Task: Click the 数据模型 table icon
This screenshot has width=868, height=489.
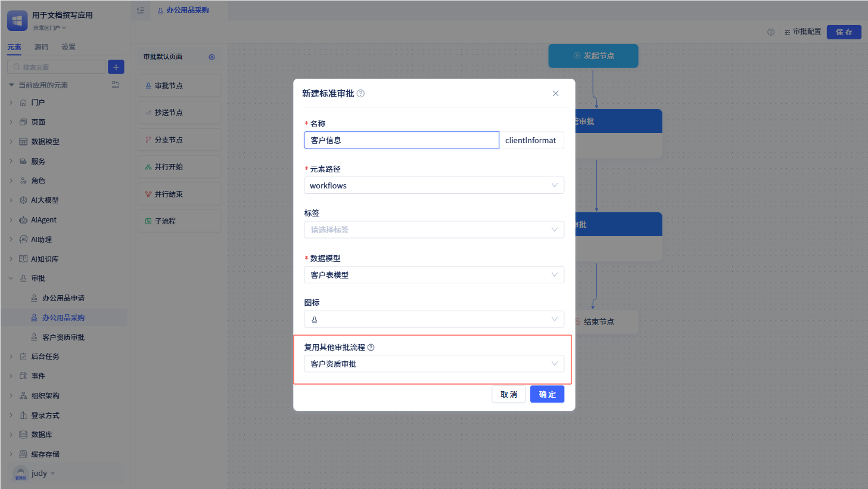Action: [23, 141]
